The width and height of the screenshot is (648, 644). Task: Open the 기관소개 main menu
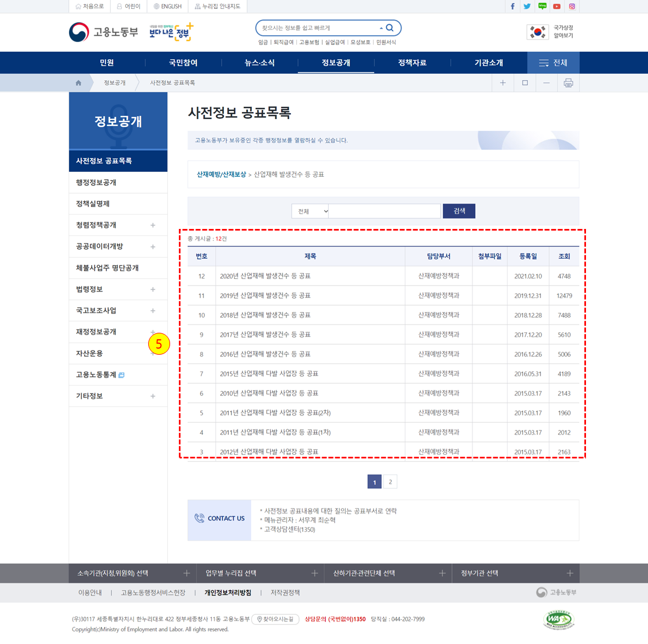pyautogui.click(x=489, y=63)
